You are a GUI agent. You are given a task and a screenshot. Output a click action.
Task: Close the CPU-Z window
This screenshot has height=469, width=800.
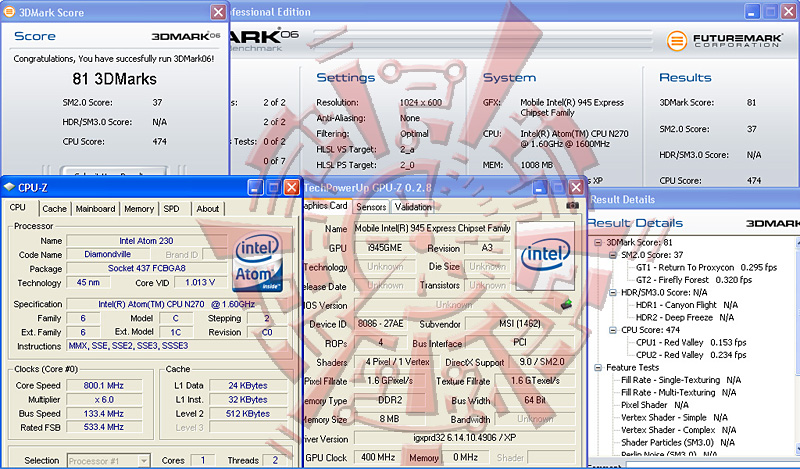coord(292,187)
